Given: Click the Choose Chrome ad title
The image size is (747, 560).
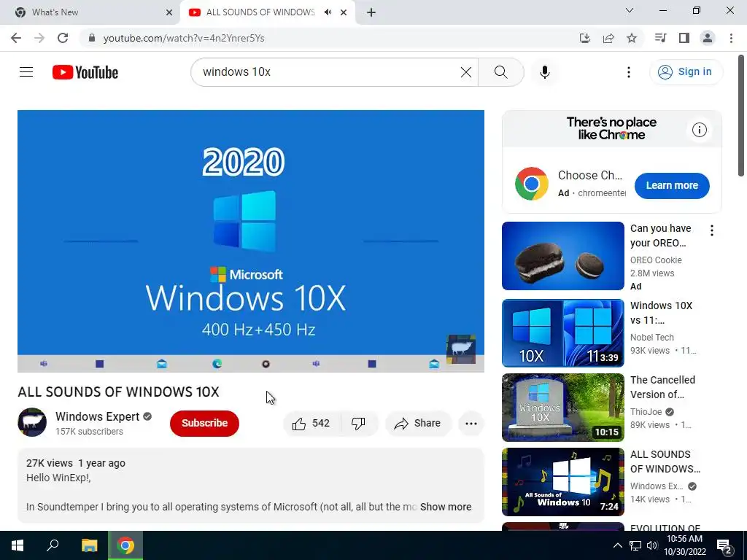Looking at the screenshot, I should (x=589, y=175).
